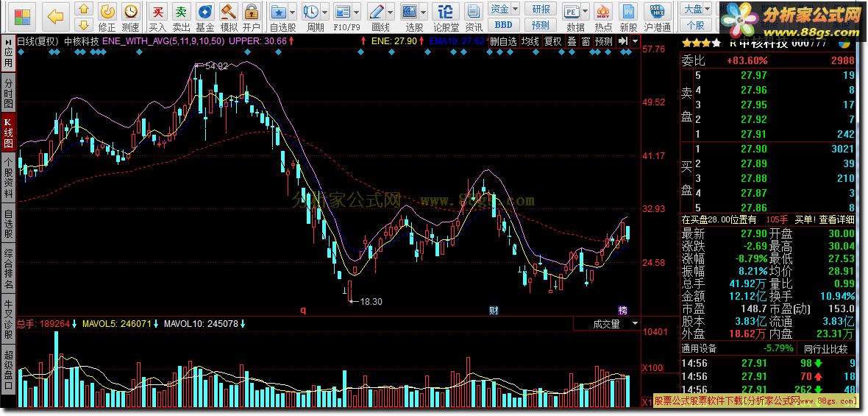Click the 研报 research report button
The width and height of the screenshot is (868, 416).
540,9
